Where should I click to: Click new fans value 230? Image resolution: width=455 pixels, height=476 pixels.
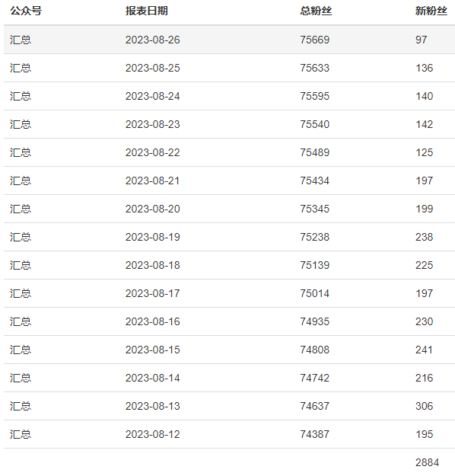[x=424, y=321]
